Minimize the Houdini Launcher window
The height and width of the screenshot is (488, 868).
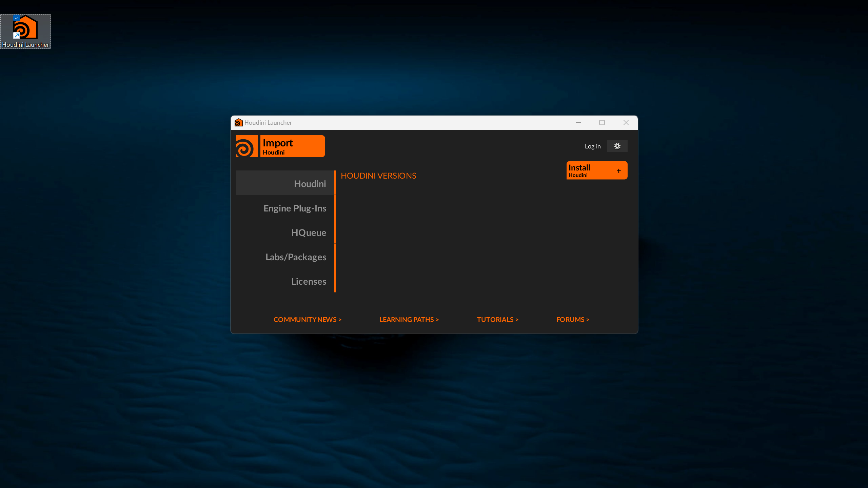[x=578, y=123]
